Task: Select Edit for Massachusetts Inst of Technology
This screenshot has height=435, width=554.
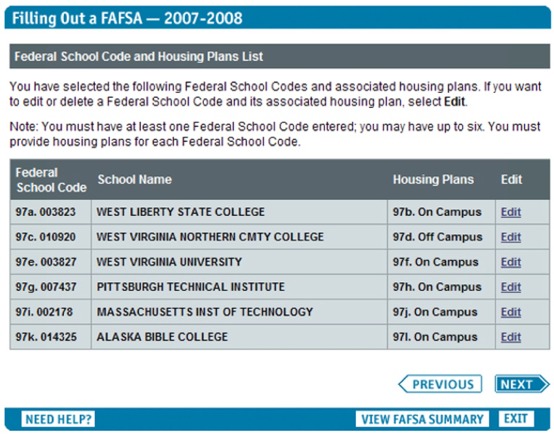Action: 511,312
